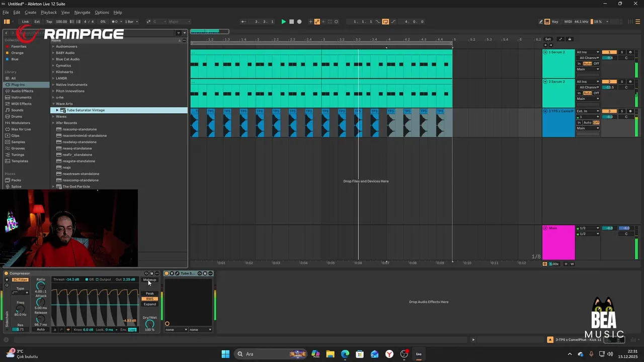Switch Compressor to activity view icon

pos(68,329)
